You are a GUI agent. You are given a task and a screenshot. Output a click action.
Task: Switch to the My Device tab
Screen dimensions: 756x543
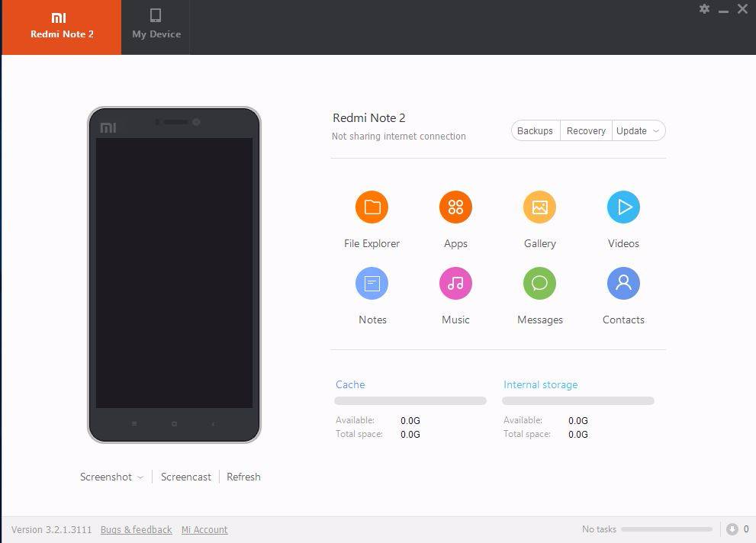(156, 27)
